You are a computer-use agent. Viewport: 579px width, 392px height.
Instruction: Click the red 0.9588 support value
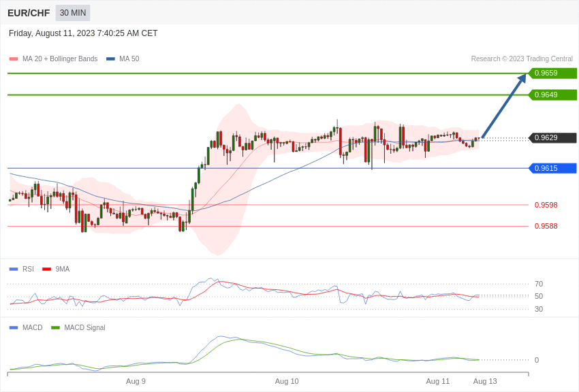coord(546,226)
